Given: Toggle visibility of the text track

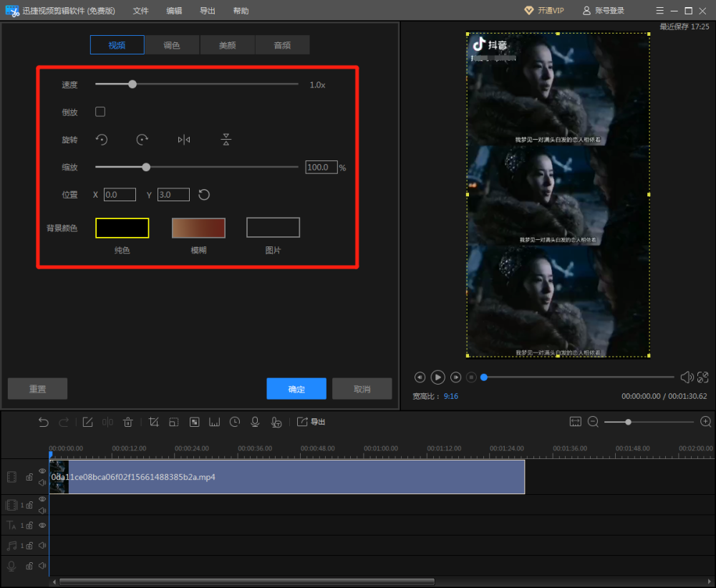Looking at the screenshot, I should [x=42, y=526].
